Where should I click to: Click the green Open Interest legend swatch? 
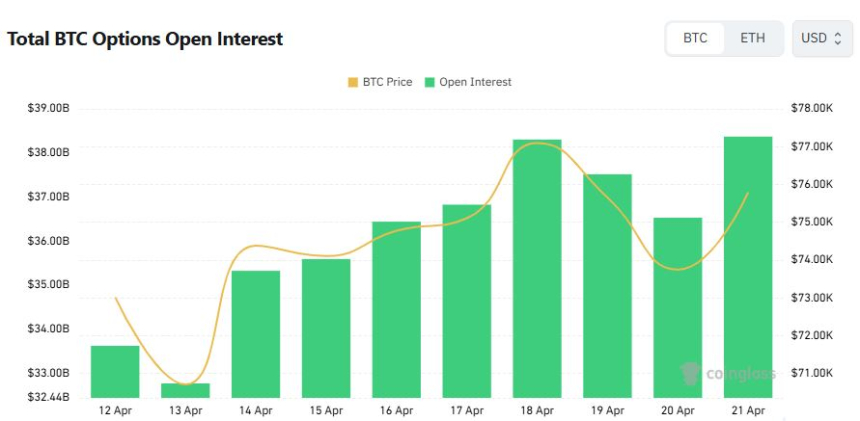pyautogui.click(x=430, y=82)
